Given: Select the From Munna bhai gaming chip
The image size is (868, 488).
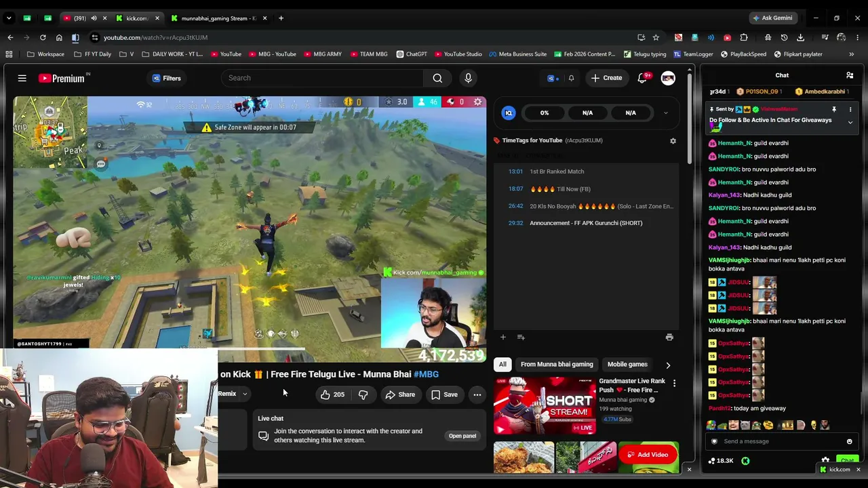Looking at the screenshot, I should [557, 365].
